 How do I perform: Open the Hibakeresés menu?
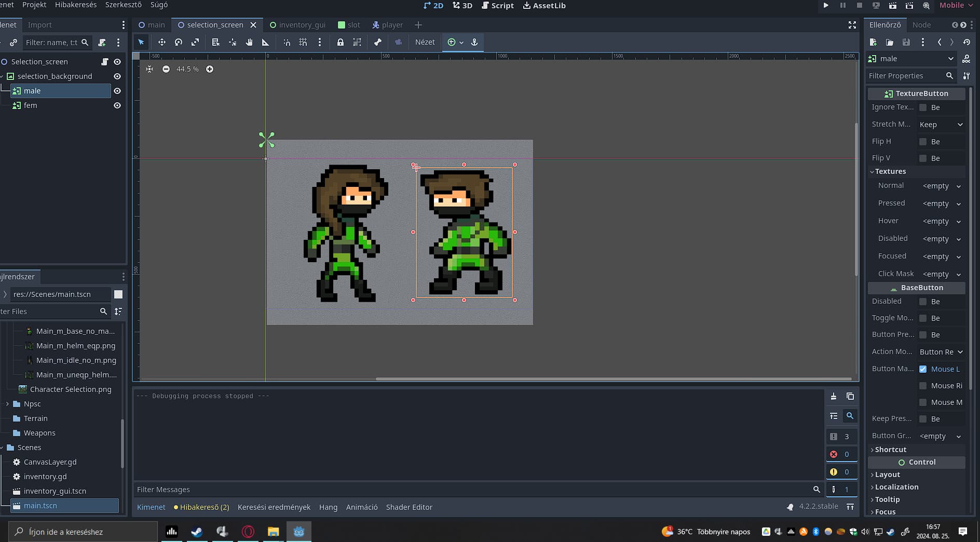76,5
